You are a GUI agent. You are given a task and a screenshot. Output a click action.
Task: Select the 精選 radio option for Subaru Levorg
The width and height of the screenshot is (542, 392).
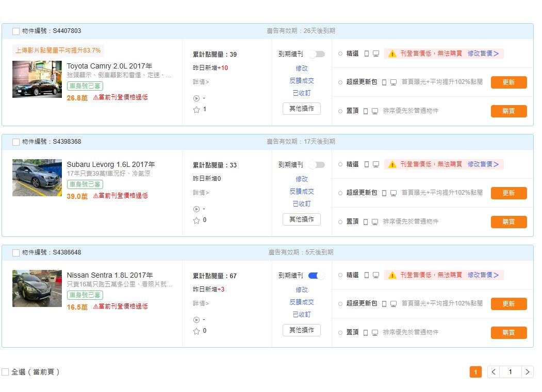pyautogui.click(x=340, y=164)
